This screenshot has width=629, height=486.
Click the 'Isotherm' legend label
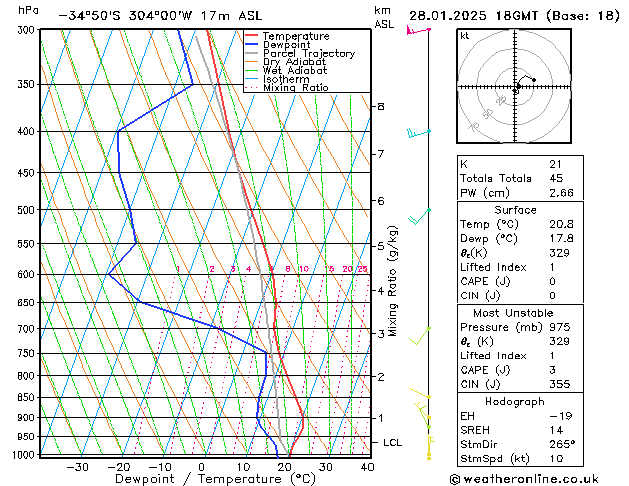click(x=286, y=79)
